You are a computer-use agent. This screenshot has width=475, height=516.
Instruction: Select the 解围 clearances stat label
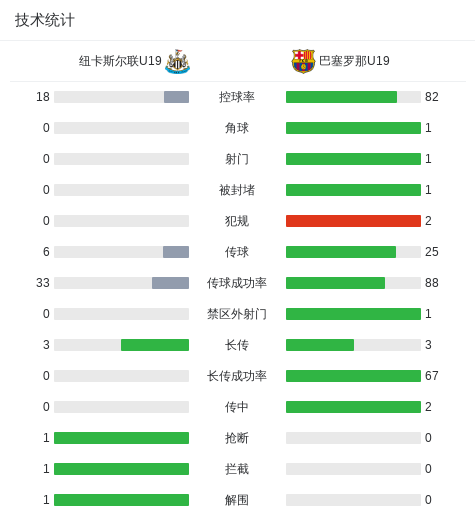pyautogui.click(x=237, y=500)
